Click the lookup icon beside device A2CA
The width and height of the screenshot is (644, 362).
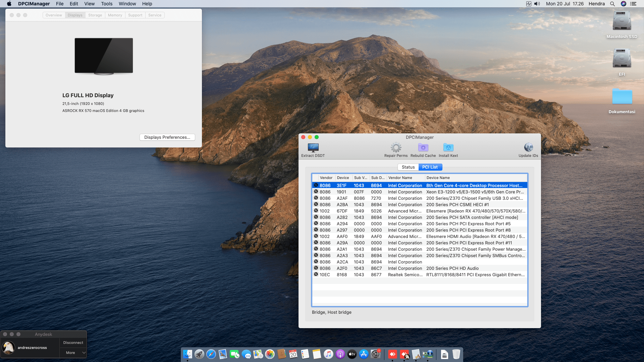[x=316, y=261]
